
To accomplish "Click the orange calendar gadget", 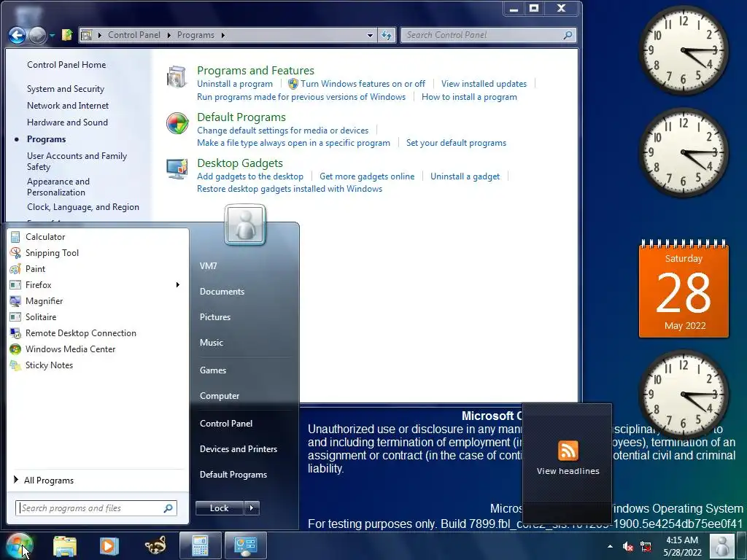I will (684, 289).
